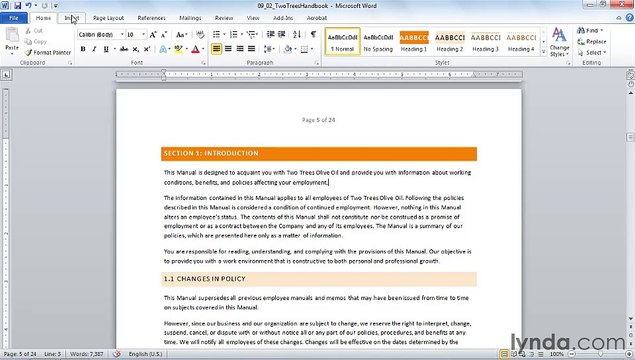Toggle Strikethrough formatting

click(124, 49)
